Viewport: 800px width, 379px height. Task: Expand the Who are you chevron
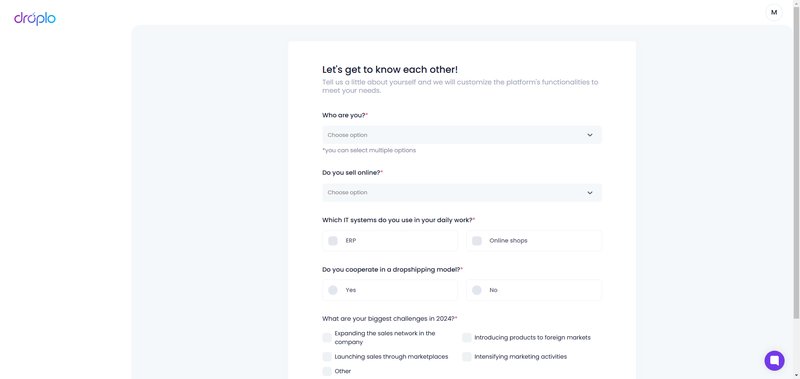589,135
